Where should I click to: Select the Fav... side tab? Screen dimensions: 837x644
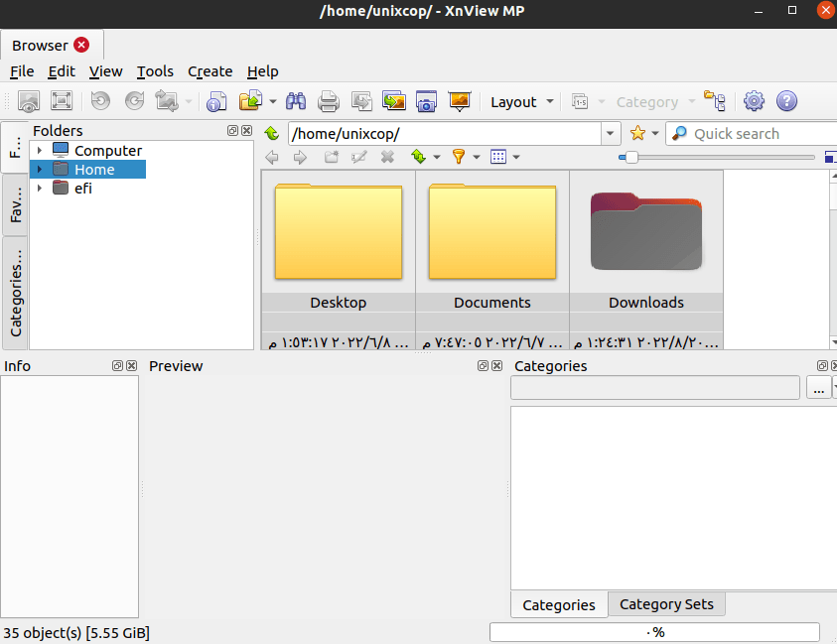[x=16, y=204]
